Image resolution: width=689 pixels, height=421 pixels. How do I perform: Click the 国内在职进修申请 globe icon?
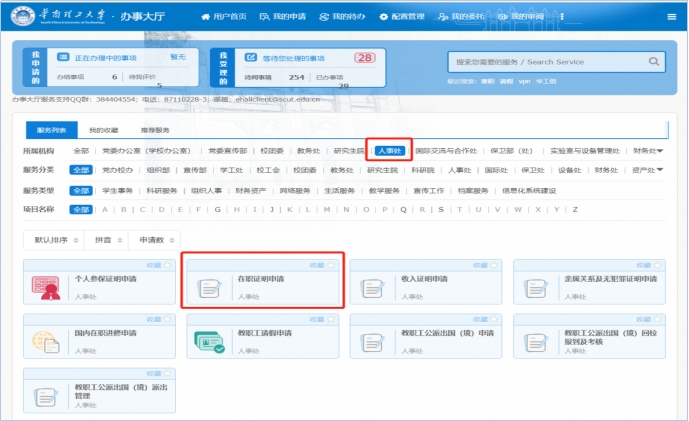46,343
